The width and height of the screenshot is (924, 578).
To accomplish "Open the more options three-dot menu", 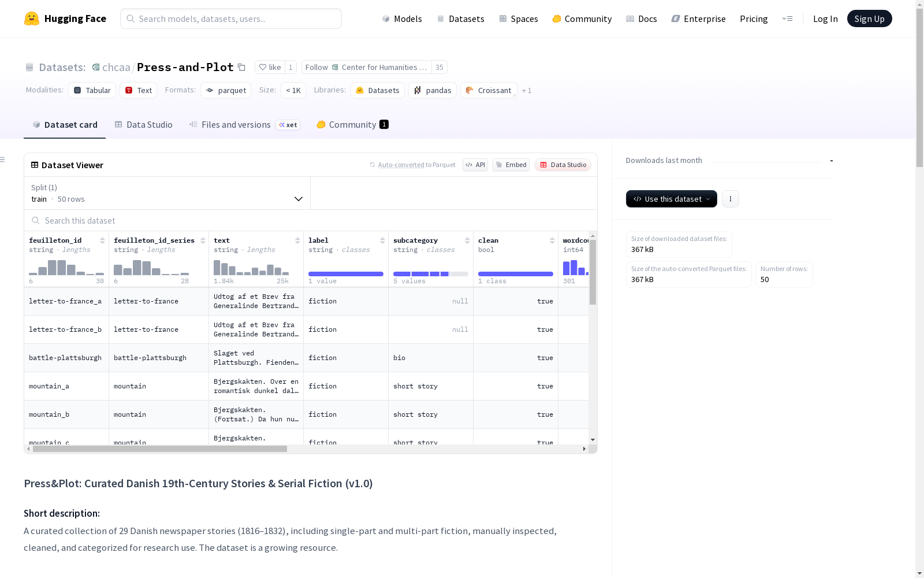I will click(x=731, y=199).
